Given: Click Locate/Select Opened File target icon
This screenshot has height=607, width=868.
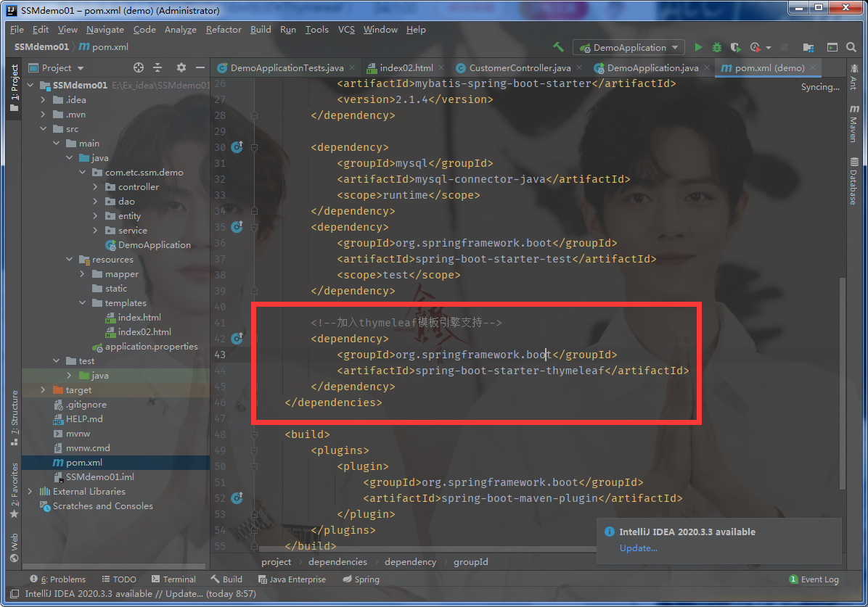Looking at the screenshot, I should (139, 67).
